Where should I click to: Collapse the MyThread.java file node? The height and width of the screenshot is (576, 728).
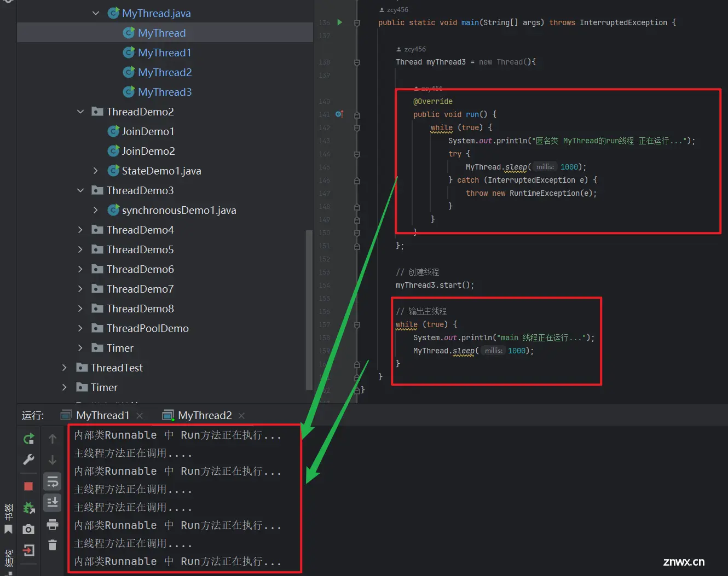(96, 13)
